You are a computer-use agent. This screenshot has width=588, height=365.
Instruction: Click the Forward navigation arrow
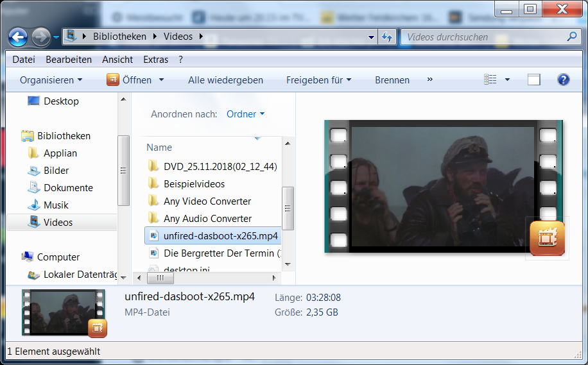[41, 37]
